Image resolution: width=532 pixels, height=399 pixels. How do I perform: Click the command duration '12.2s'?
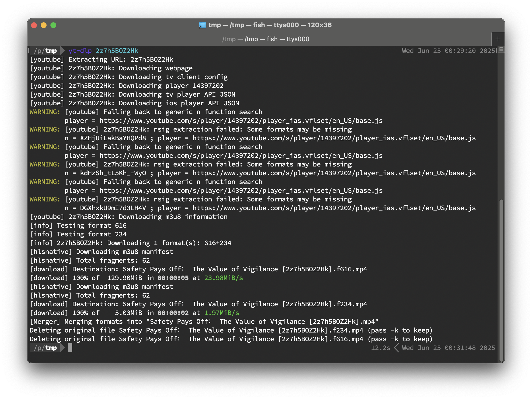(381, 348)
